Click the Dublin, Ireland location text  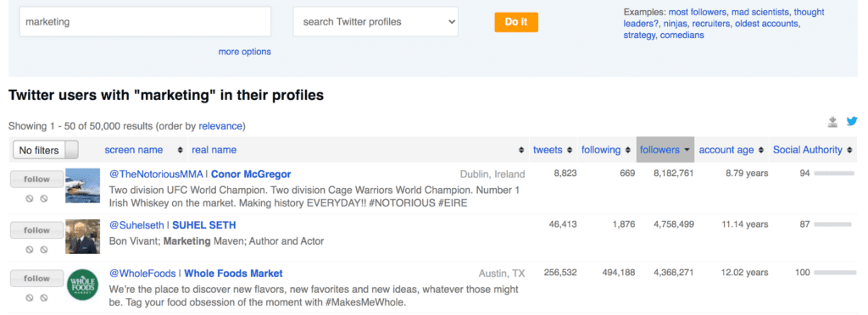492,174
